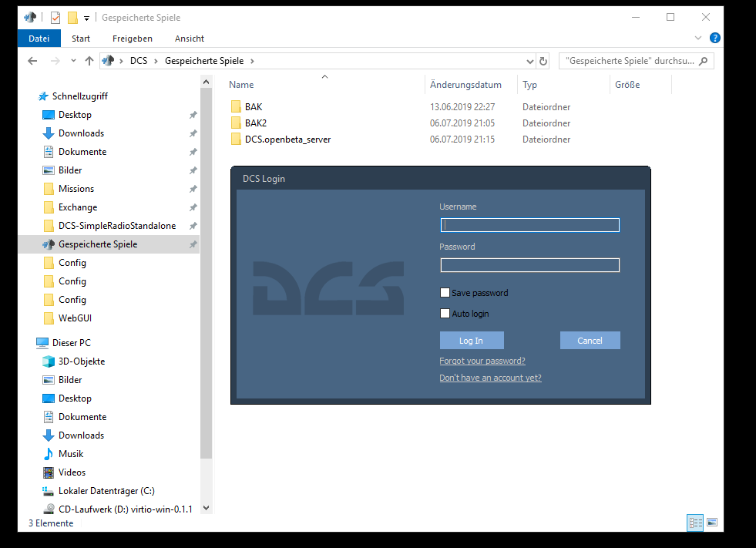Open Desktop under Schnellzugriff
This screenshot has height=548, width=756.
(75, 115)
